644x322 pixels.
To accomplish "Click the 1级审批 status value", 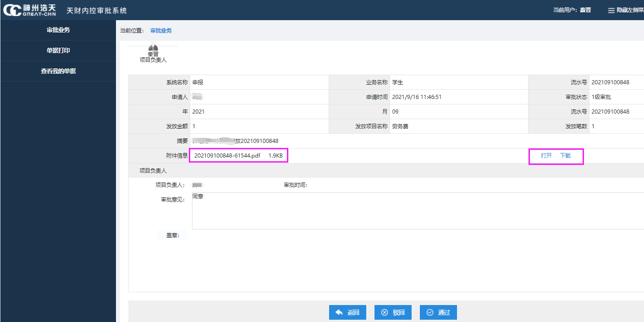I will point(601,97).
